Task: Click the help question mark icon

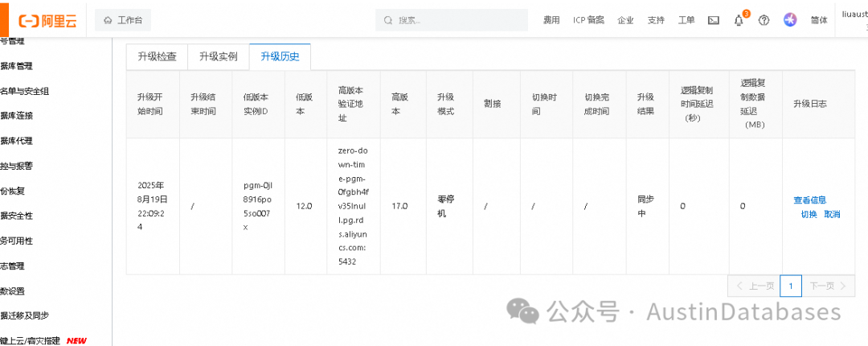Action: [x=764, y=20]
